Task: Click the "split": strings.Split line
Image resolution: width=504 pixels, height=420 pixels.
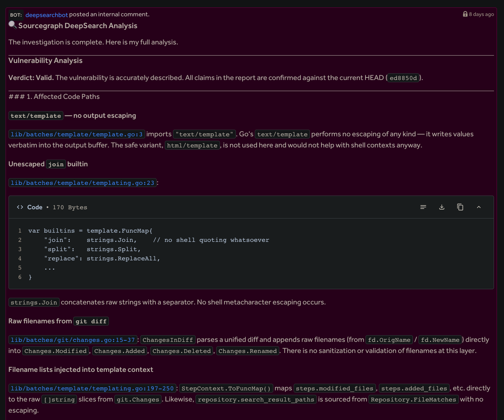Action: point(93,249)
